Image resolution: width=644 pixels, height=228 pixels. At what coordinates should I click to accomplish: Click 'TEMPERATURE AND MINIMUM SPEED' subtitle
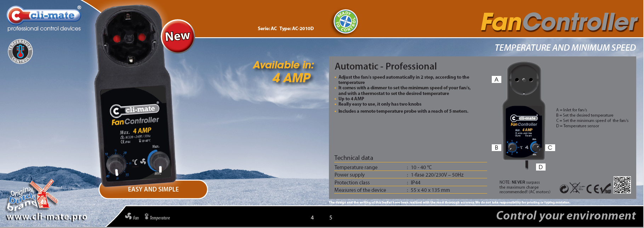point(565,48)
